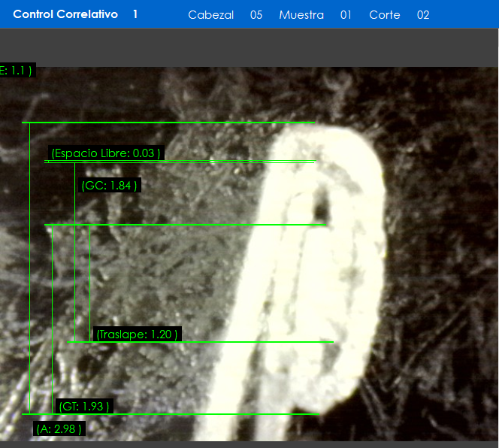Click the Cabezal label in header
Screen dimensions: 499x448
tap(210, 15)
